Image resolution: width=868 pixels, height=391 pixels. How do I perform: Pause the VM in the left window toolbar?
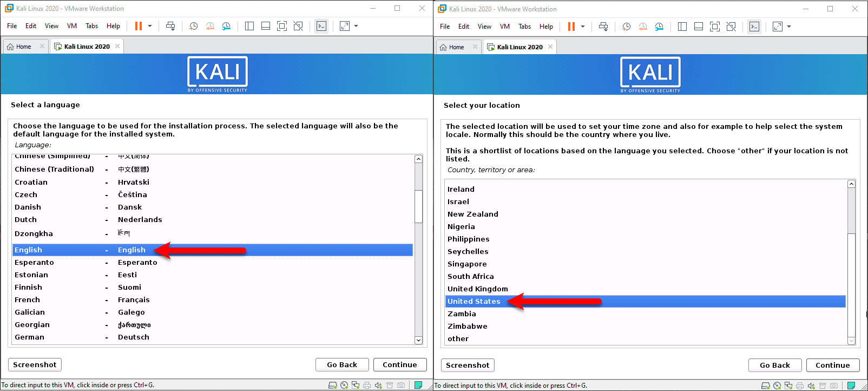139,26
